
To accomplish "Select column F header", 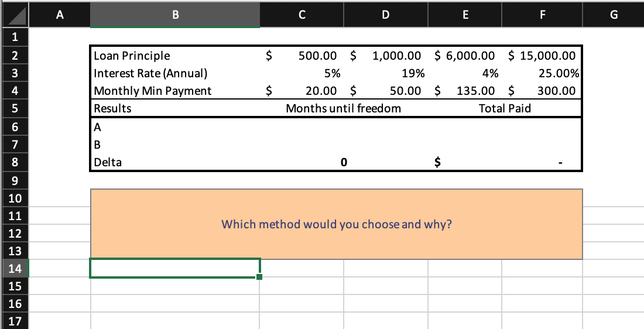I will point(542,15).
